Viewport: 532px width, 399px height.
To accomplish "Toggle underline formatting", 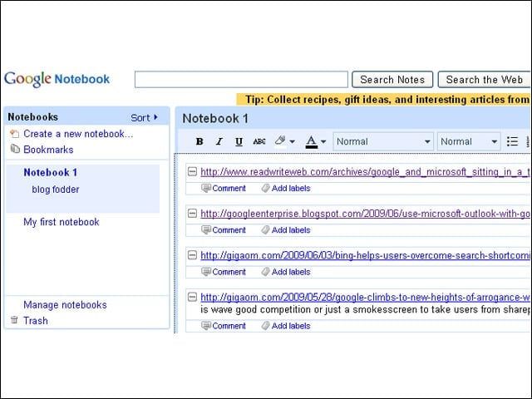I will pyautogui.click(x=239, y=141).
